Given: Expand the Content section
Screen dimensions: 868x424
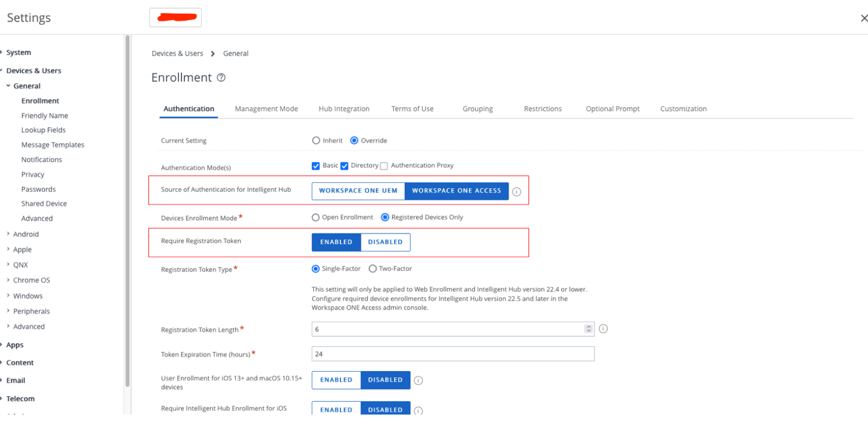Looking at the screenshot, I should click(x=2, y=363).
